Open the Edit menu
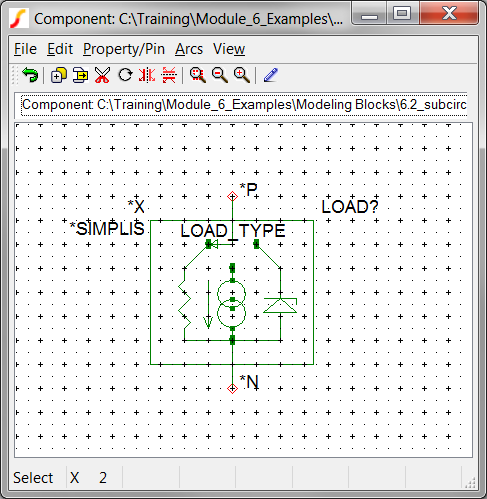This screenshot has height=499, width=487. point(60,49)
